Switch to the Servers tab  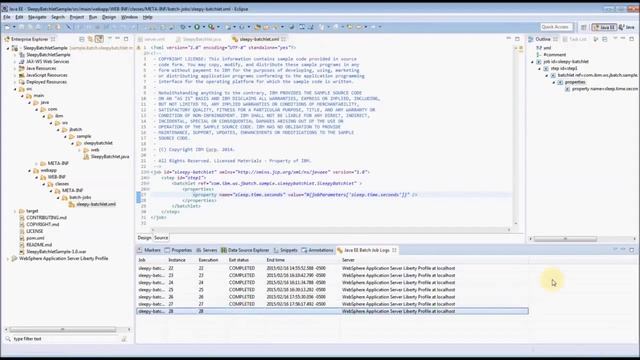207,250
